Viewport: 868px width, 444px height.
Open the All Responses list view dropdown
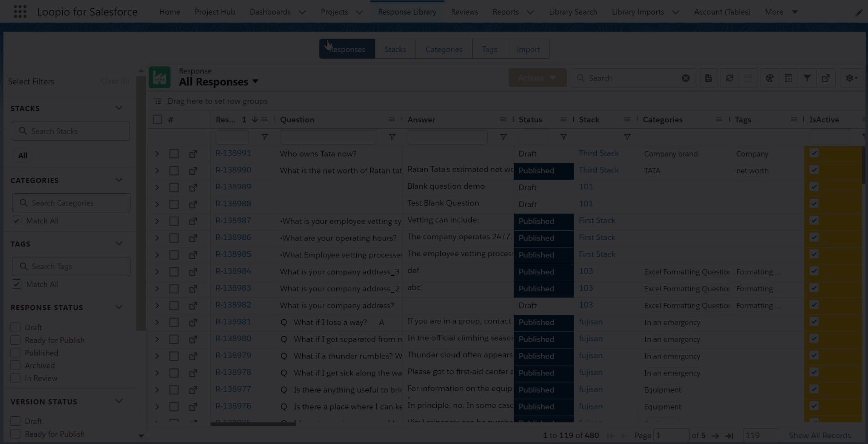[255, 81]
